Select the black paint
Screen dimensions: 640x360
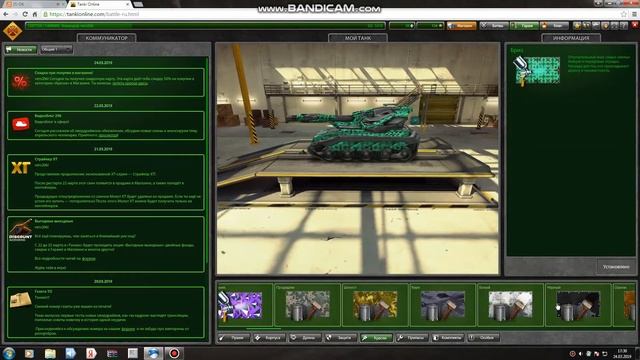[578, 305]
